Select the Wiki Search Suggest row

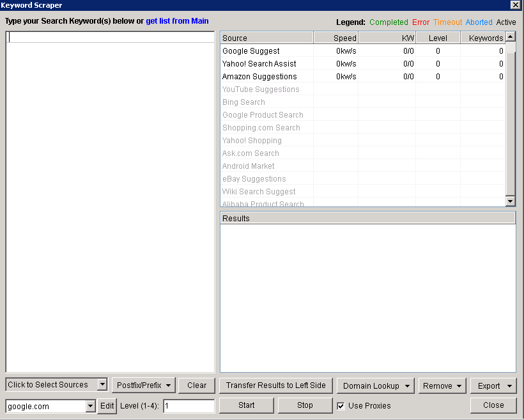point(363,192)
